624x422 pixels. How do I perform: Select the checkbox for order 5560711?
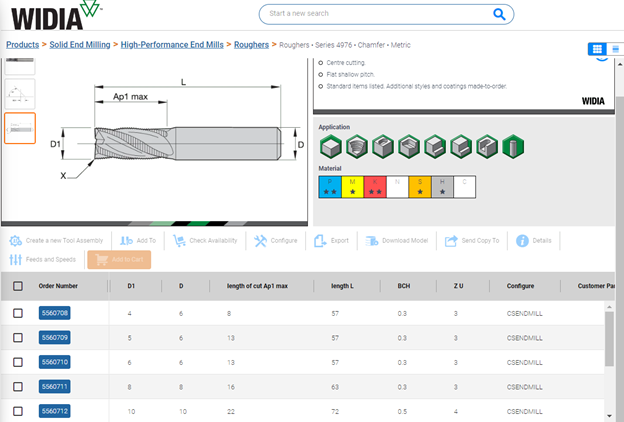click(x=18, y=386)
